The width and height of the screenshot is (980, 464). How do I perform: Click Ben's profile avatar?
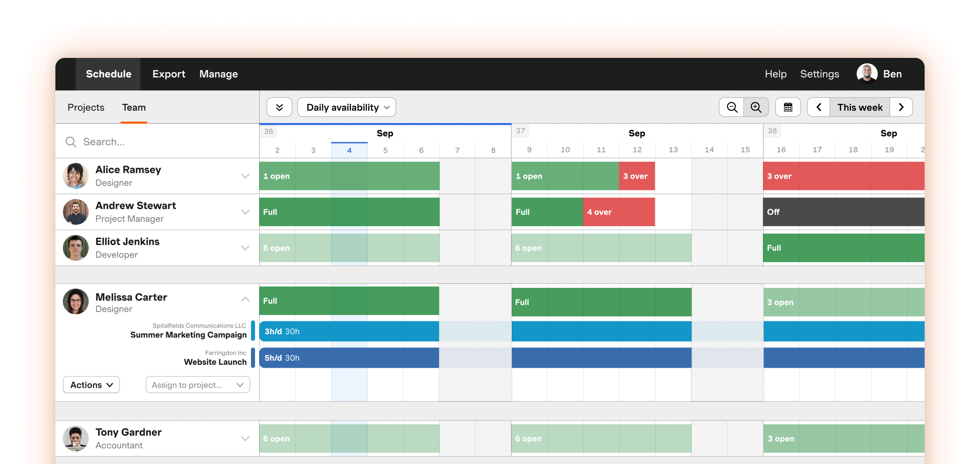(x=867, y=74)
